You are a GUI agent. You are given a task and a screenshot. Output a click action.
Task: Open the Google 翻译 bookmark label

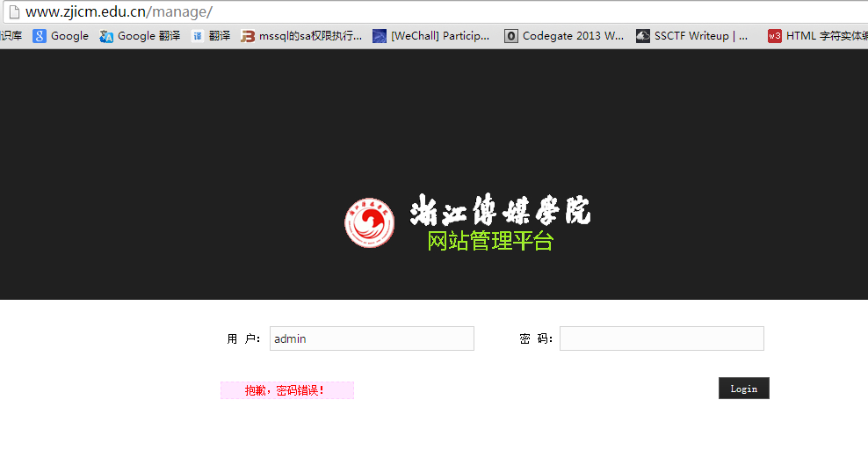[148, 36]
